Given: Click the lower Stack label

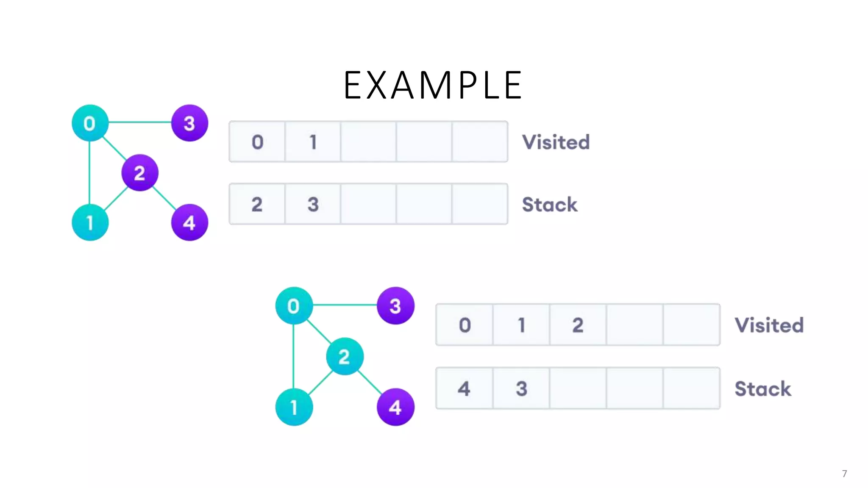Looking at the screenshot, I should tap(762, 388).
